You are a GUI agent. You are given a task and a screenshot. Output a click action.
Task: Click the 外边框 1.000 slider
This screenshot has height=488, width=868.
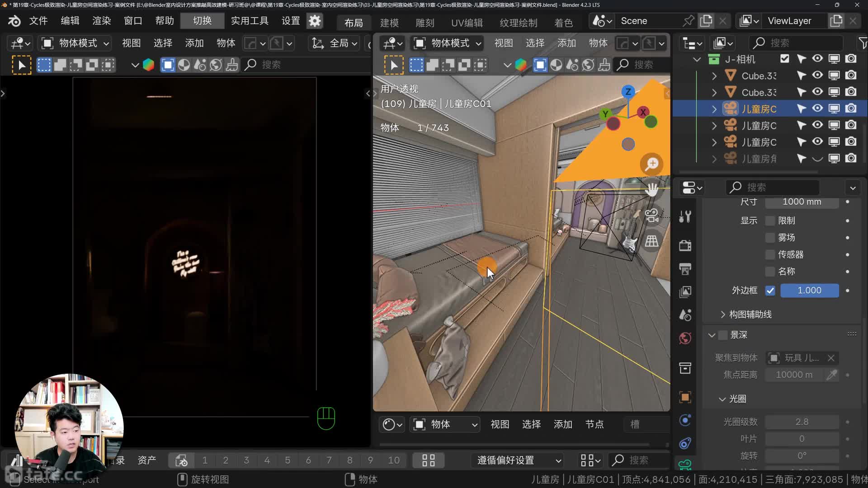[x=809, y=291]
